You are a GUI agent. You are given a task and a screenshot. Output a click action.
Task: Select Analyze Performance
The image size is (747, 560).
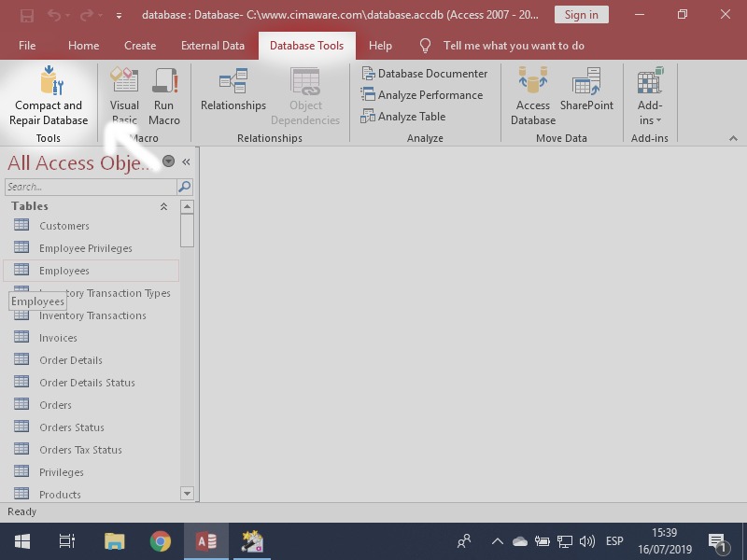pyautogui.click(x=422, y=94)
